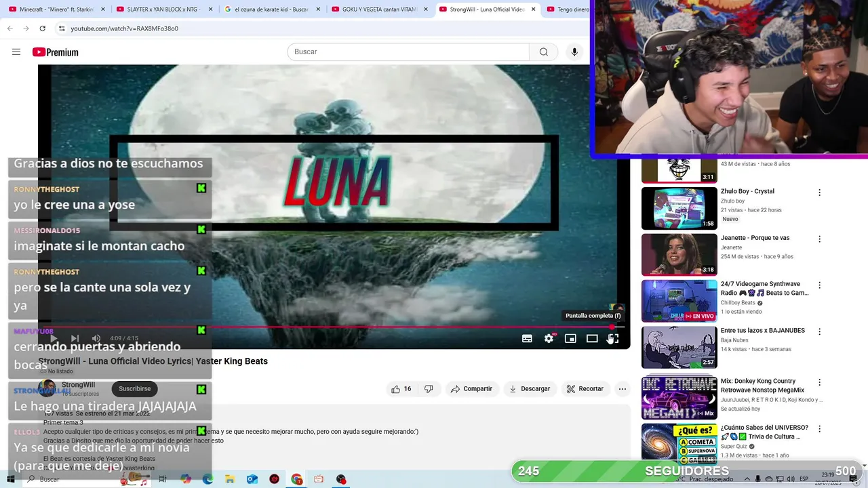Viewport: 868px width, 488px height.
Task: Open StrongWill channel name link
Action: 78,385
